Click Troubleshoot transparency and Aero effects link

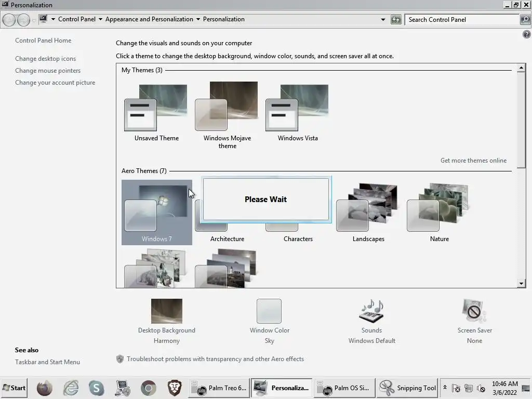[215, 359]
